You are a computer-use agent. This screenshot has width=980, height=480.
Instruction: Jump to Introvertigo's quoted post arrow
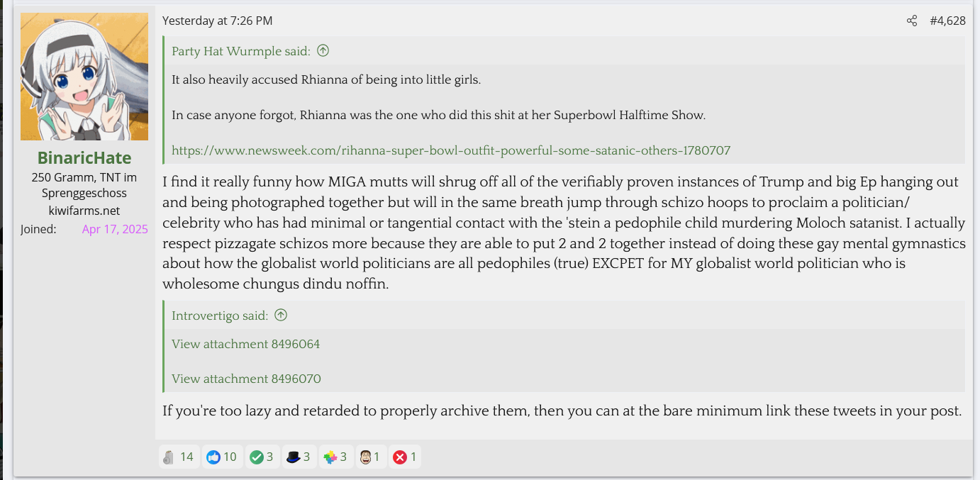click(x=281, y=315)
